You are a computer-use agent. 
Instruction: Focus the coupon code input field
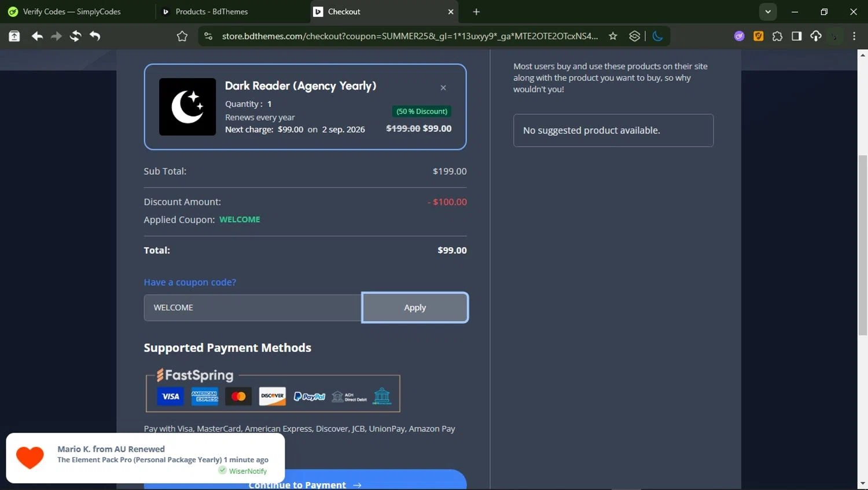(253, 308)
